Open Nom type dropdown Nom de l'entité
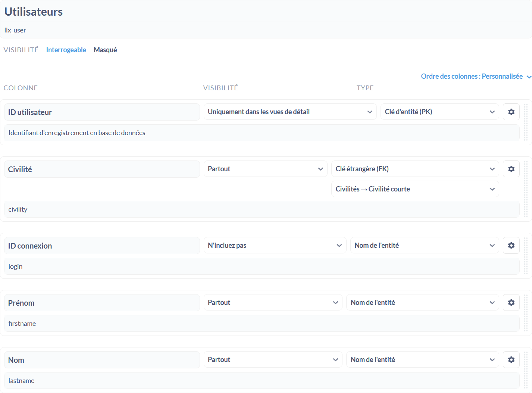This screenshot has width=532, height=393. (422, 360)
